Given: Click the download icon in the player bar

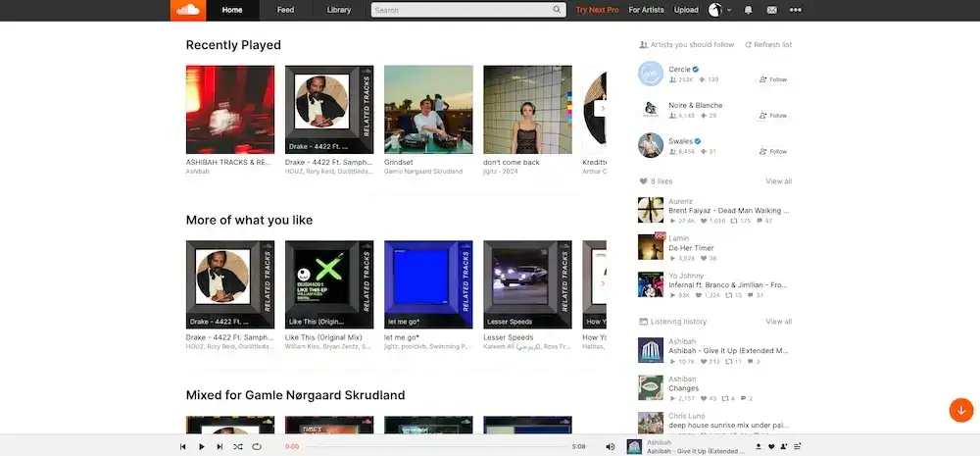Looking at the screenshot, I should coord(759,446).
